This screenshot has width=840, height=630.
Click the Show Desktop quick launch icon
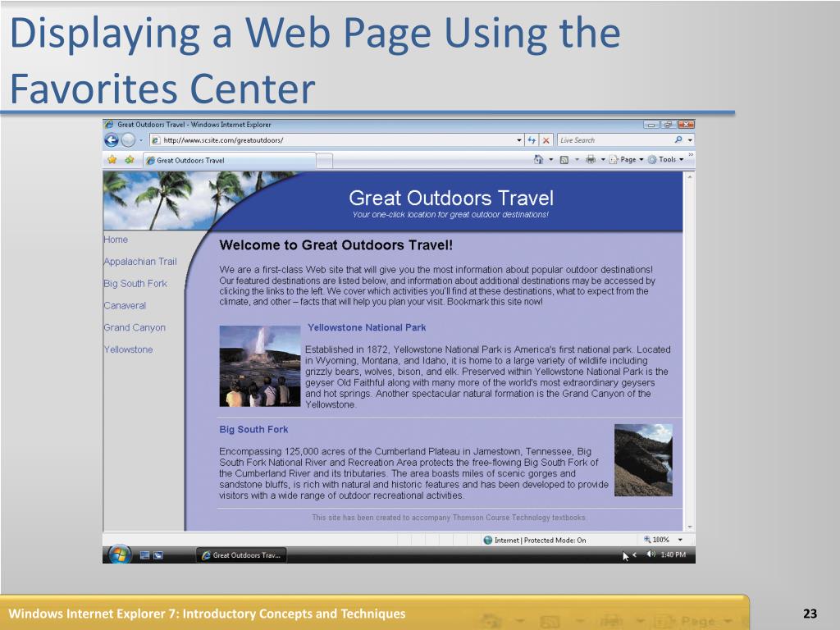(x=144, y=555)
